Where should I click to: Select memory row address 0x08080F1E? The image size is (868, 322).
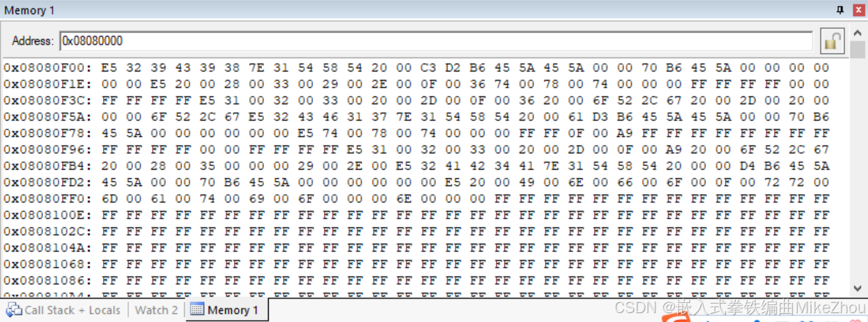click(x=49, y=84)
